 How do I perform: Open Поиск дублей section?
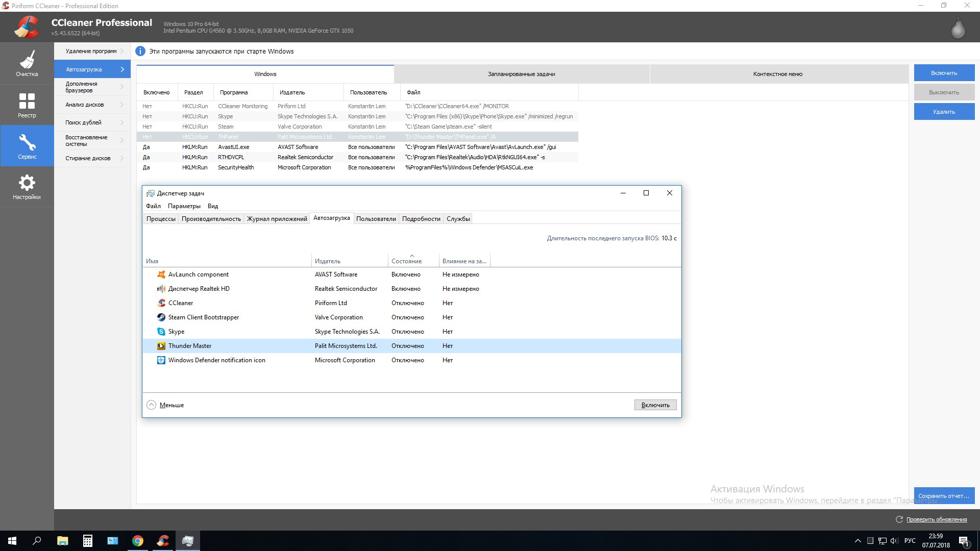[x=92, y=122]
